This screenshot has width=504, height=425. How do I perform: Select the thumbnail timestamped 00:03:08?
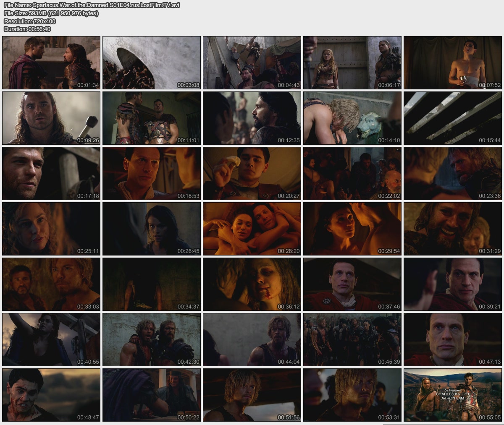(152, 63)
